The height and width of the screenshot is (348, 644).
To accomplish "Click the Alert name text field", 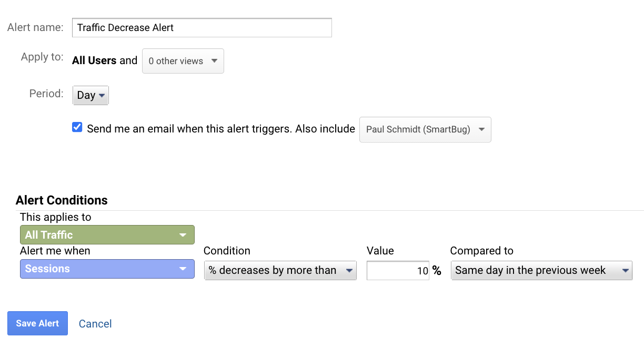I will (x=202, y=28).
